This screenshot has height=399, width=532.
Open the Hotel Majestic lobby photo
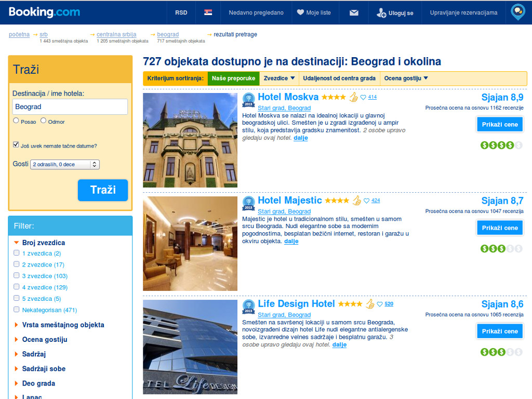point(190,244)
